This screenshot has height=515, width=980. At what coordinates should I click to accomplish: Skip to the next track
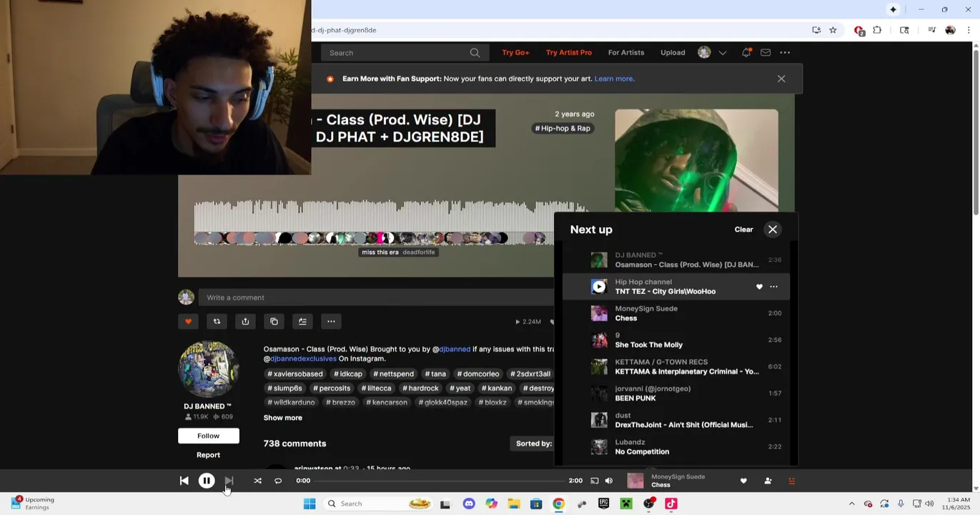click(229, 481)
